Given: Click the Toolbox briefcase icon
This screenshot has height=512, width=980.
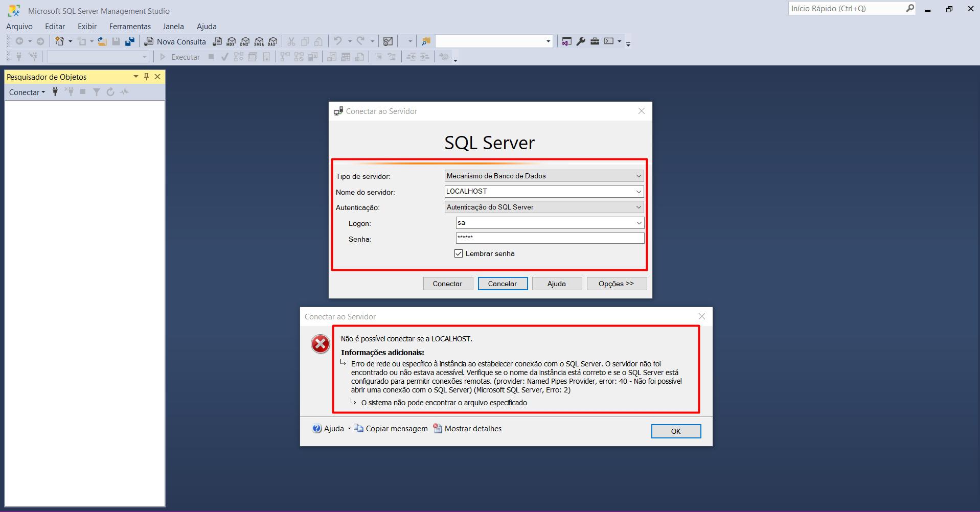Looking at the screenshot, I should [595, 41].
